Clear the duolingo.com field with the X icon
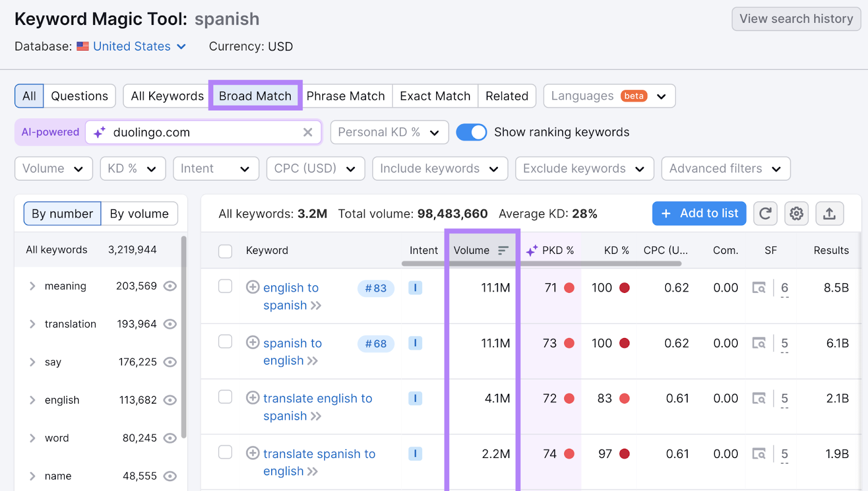868x491 pixels. [308, 132]
